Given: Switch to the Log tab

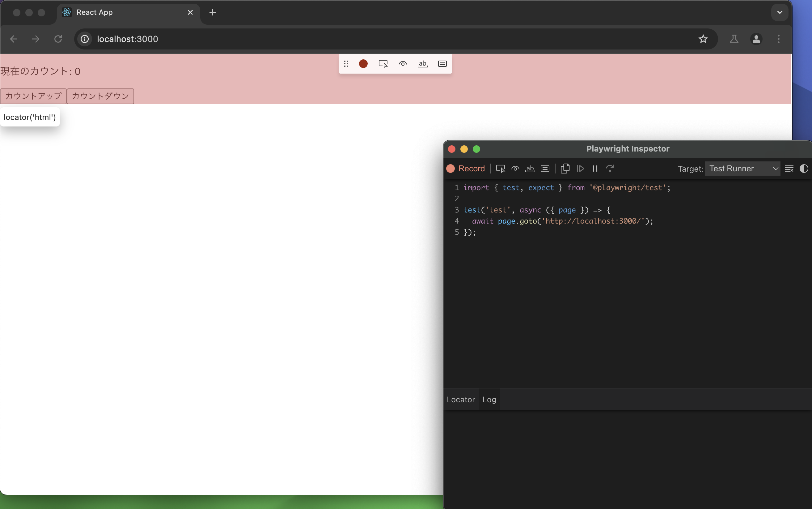Looking at the screenshot, I should 489,399.
